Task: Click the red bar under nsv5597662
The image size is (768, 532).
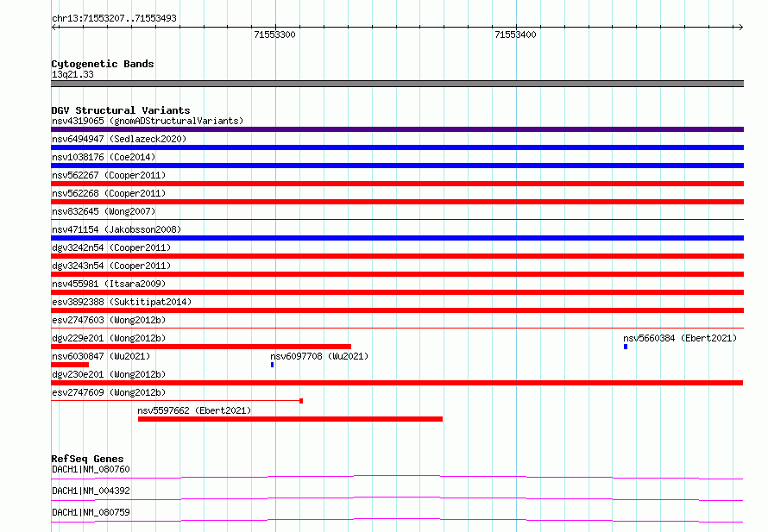Action: pyautogui.click(x=291, y=419)
